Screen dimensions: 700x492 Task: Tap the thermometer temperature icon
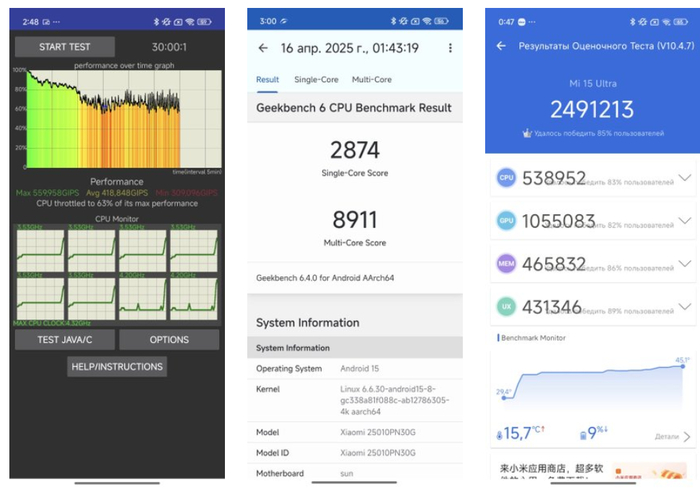pyautogui.click(x=499, y=434)
